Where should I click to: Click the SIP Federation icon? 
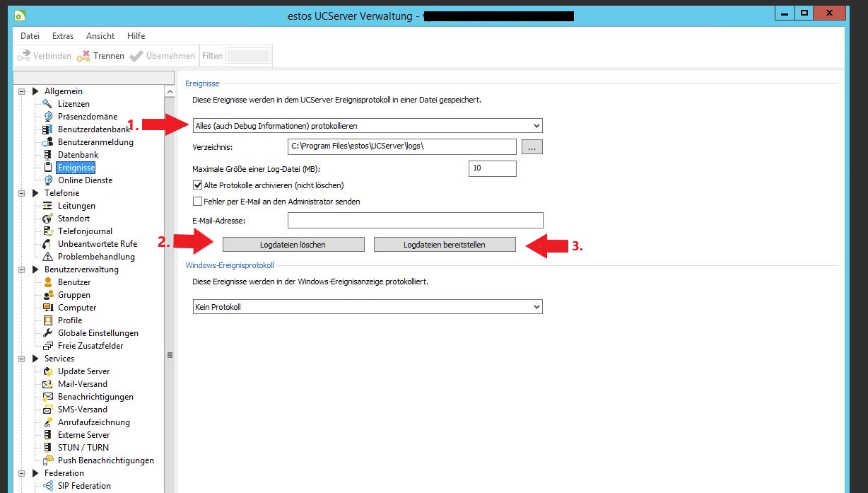click(x=47, y=486)
